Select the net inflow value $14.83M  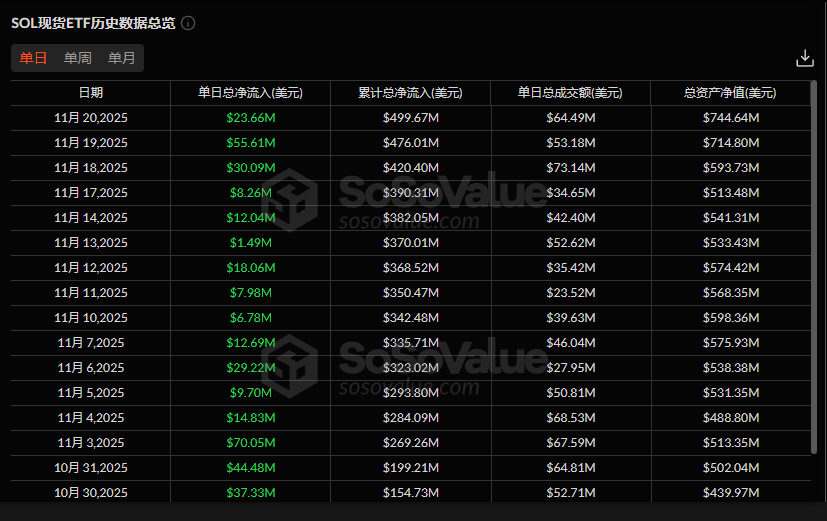pyautogui.click(x=251, y=418)
